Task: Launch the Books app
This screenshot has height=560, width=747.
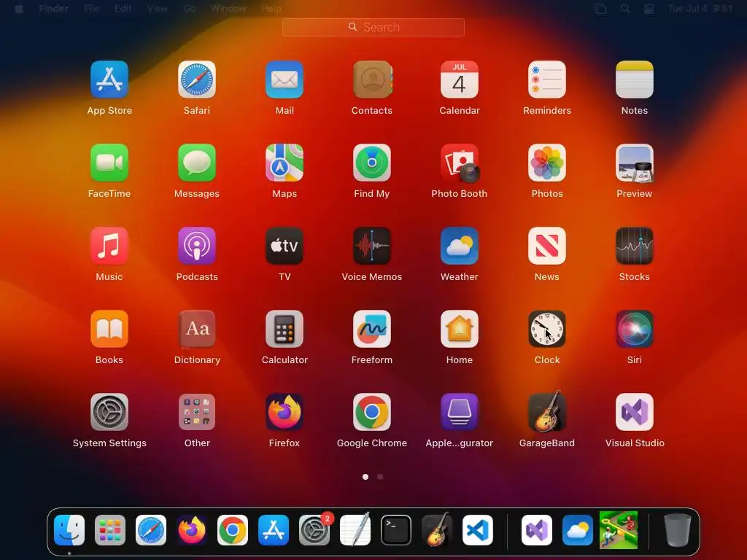Action: [x=109, y=329]
